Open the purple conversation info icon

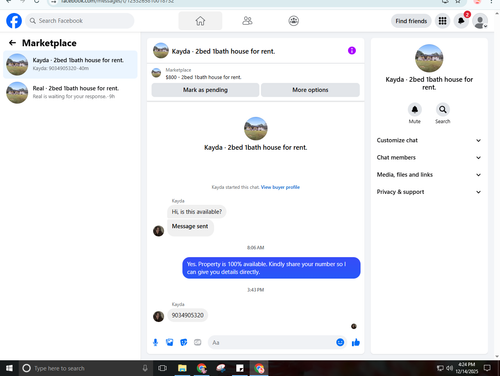pos(352,50)
